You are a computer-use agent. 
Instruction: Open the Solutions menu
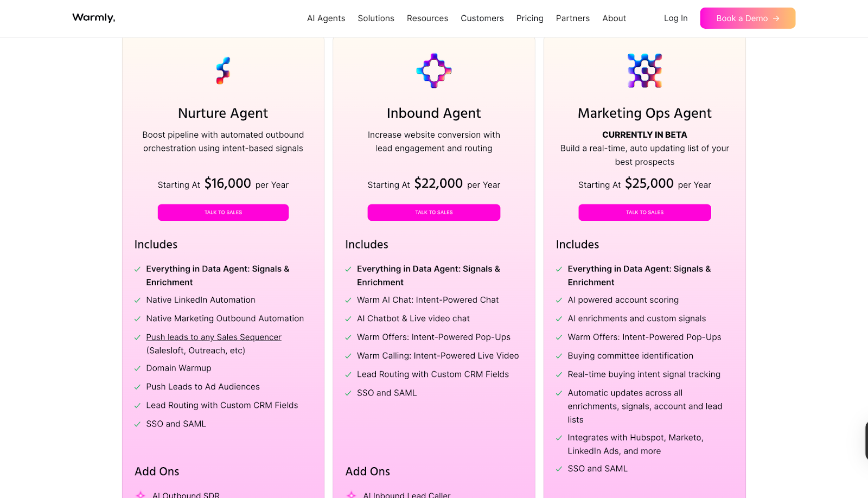click(x=376, y=18)
